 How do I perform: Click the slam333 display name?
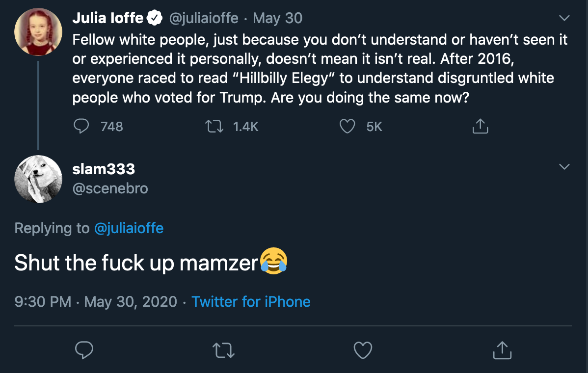coord(104,169)
